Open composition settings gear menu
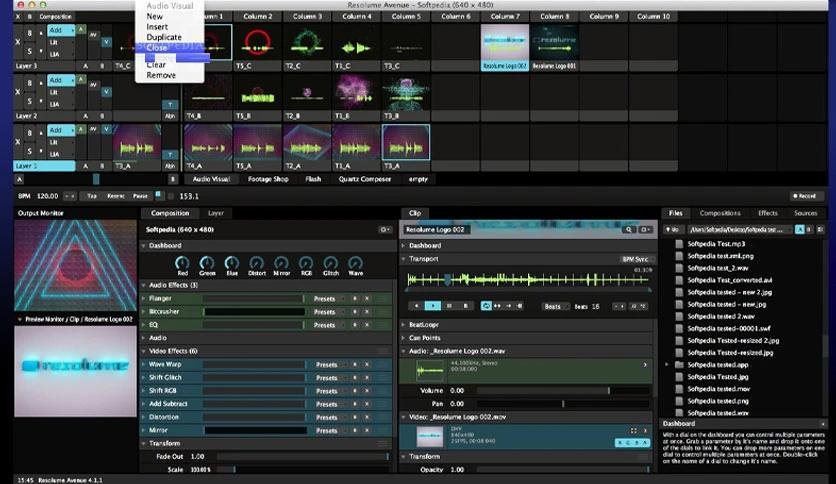836x484 pixels. click(384, 230)
